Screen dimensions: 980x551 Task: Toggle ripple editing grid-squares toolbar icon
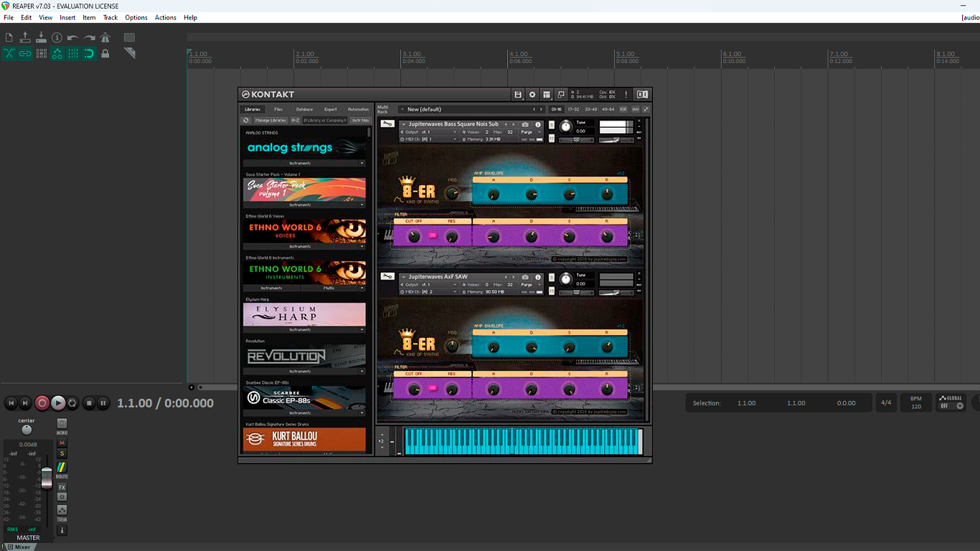[x=41, y=53]
